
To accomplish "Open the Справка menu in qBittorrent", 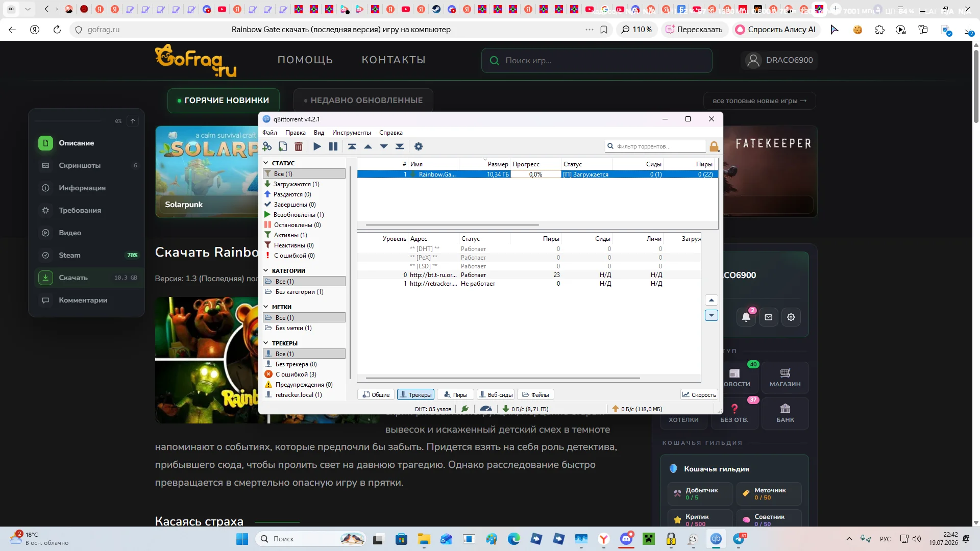I will point(391,133).
